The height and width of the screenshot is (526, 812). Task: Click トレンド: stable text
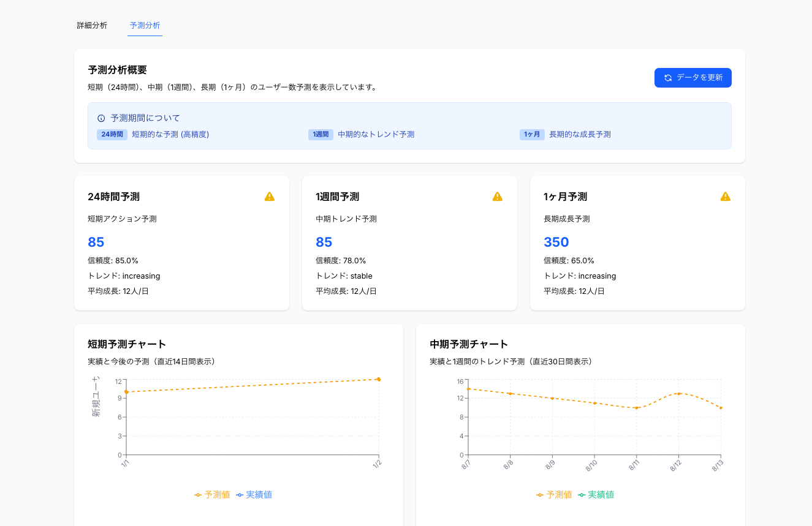(x=344, y=276)
